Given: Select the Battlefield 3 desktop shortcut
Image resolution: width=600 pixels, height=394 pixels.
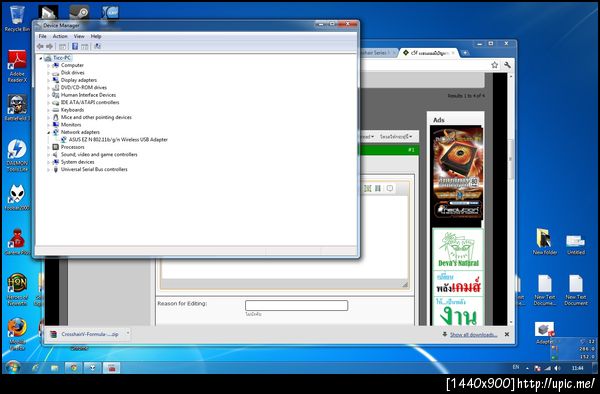Looking at the screenshot, I should click(x=17, y=107).
